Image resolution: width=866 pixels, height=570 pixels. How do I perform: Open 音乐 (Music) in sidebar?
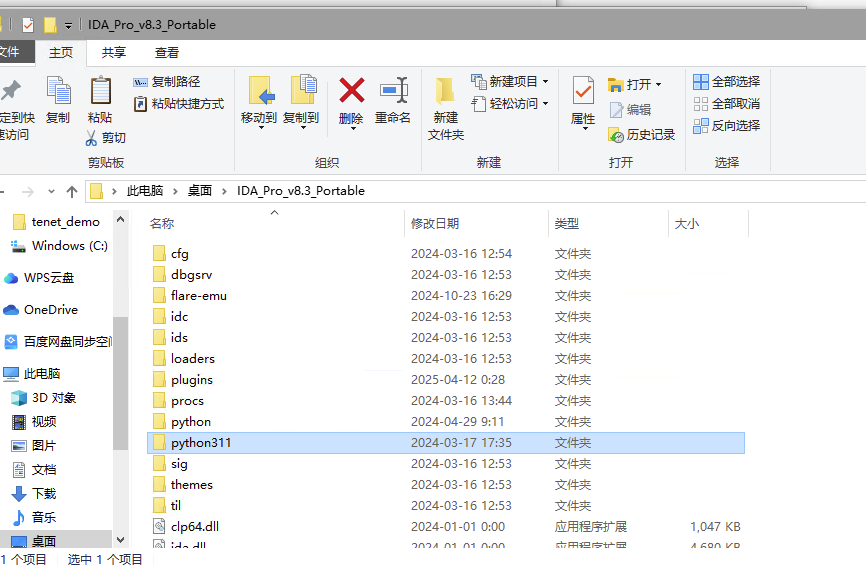pyautogui.click(x=34, y=518)
